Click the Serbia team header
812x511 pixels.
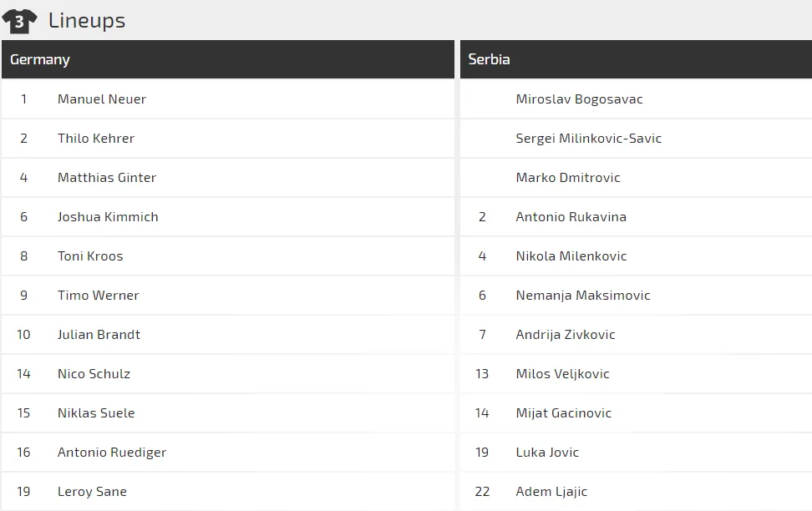(489, 59)
